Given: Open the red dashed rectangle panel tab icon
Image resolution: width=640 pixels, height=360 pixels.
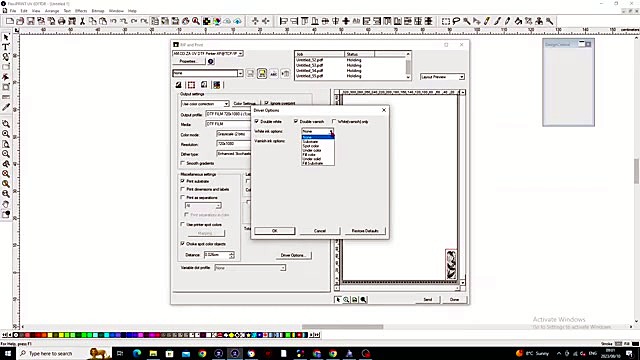Looking at the screenshot, I should click(x=191, y=84).
